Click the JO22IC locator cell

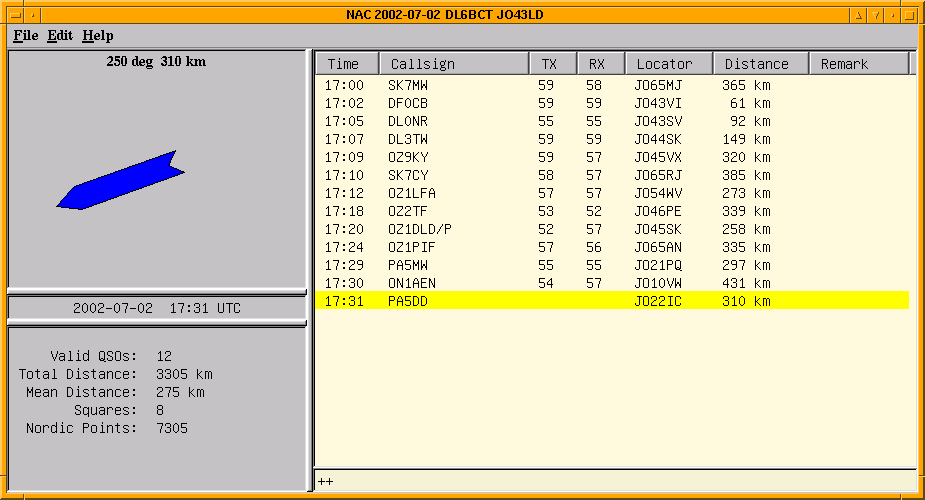tap(658, 301)
